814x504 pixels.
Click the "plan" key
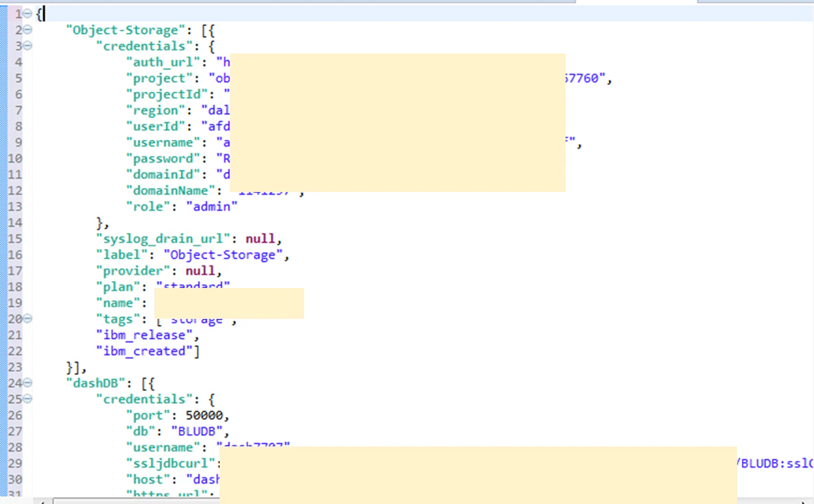click(118, 287)
